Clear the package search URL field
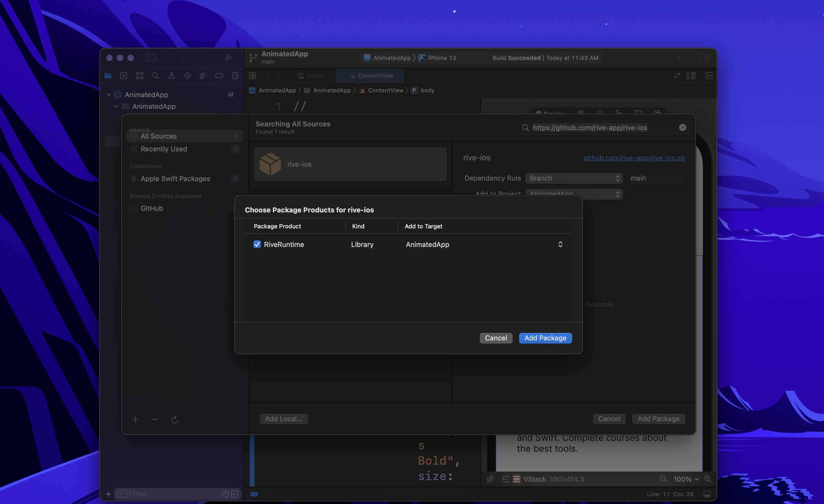The image size is (824, 504). 682,128
